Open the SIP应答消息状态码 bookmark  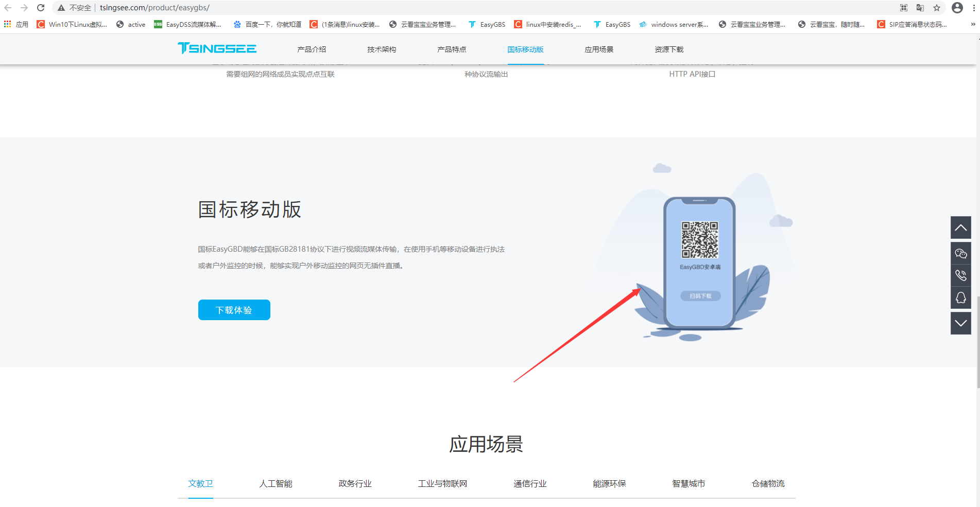(912, 24)
